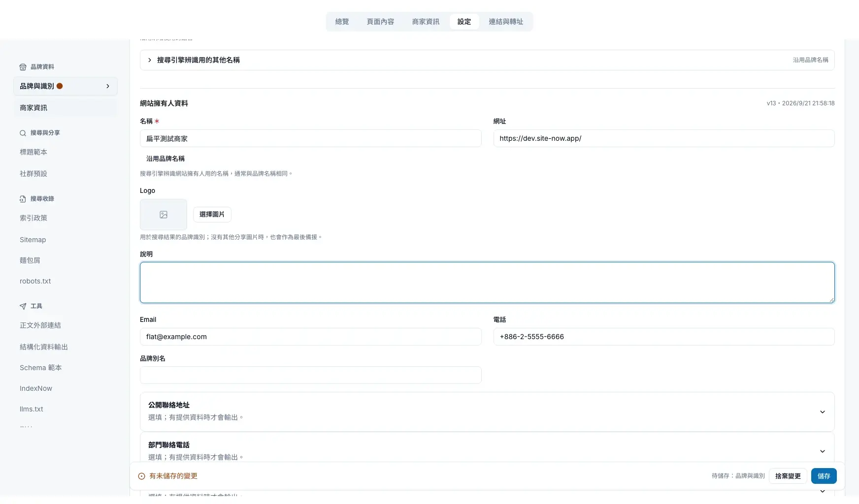
Task: Click the 捨棄變更 button
Action: coord(788,476)
